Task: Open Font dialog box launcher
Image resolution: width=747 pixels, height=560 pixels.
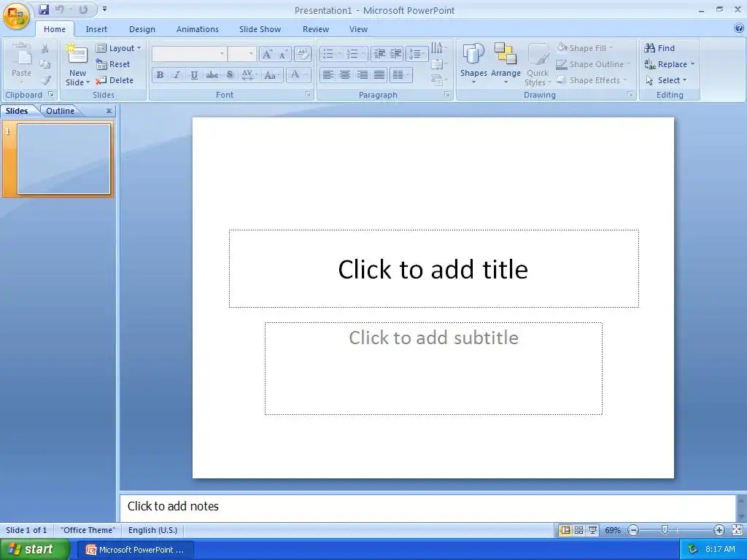Action: 308,95
